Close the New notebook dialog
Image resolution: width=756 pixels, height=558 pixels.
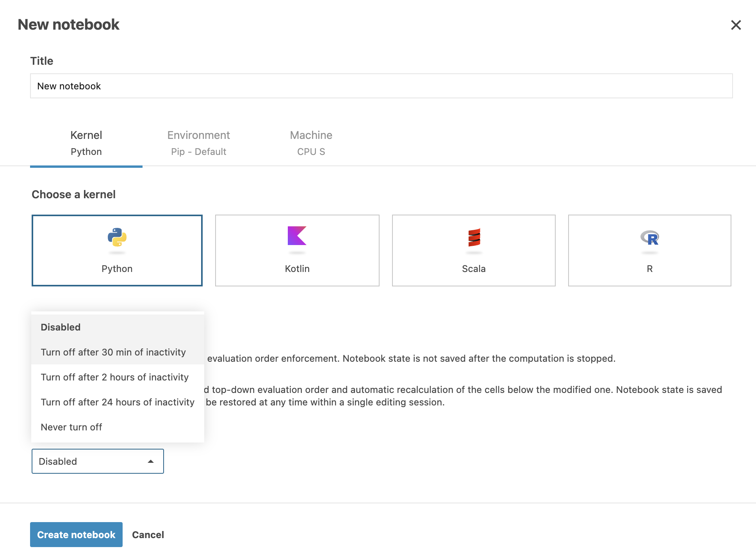736,25
